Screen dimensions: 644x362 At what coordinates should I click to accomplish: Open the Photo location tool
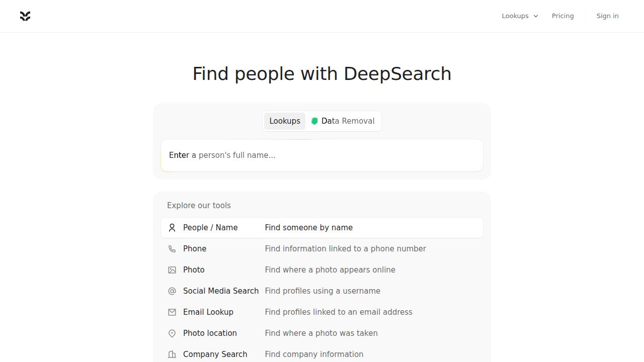pos(322,333)
